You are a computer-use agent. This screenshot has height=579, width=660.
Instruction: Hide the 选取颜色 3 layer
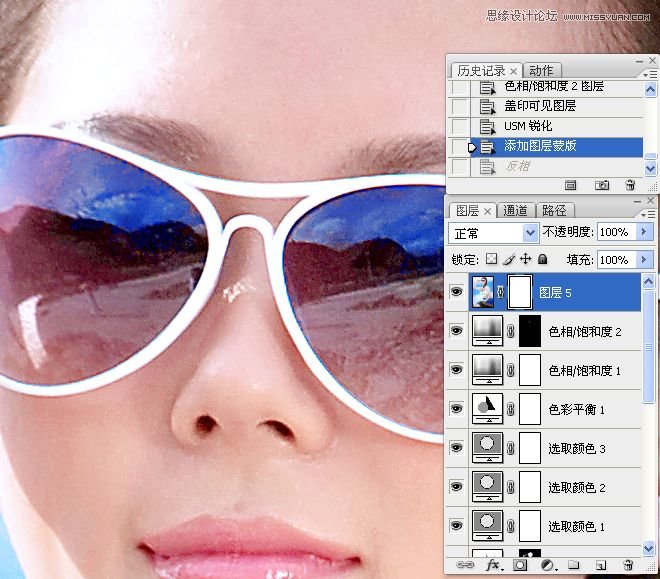[x=457, y=448]
